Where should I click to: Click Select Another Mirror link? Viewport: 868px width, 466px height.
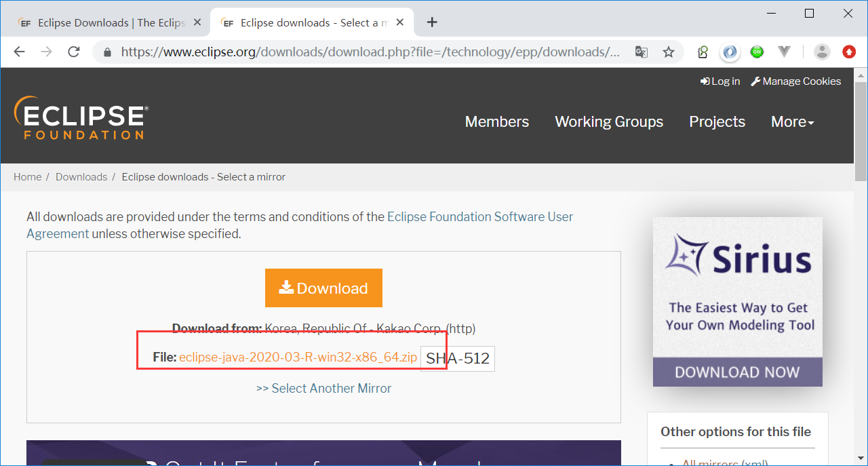pyautogui.click(x=323, y=389)
